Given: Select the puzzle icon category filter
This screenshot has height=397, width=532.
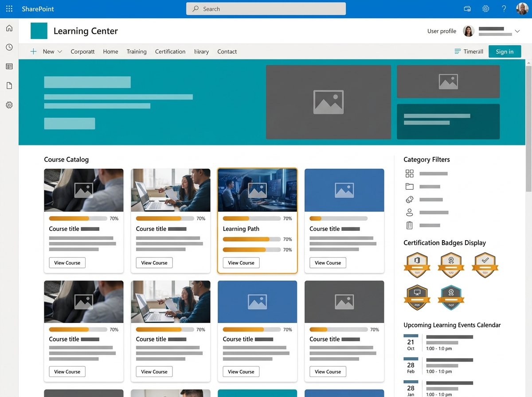Looking at the screenshot, I should (410, 200).
